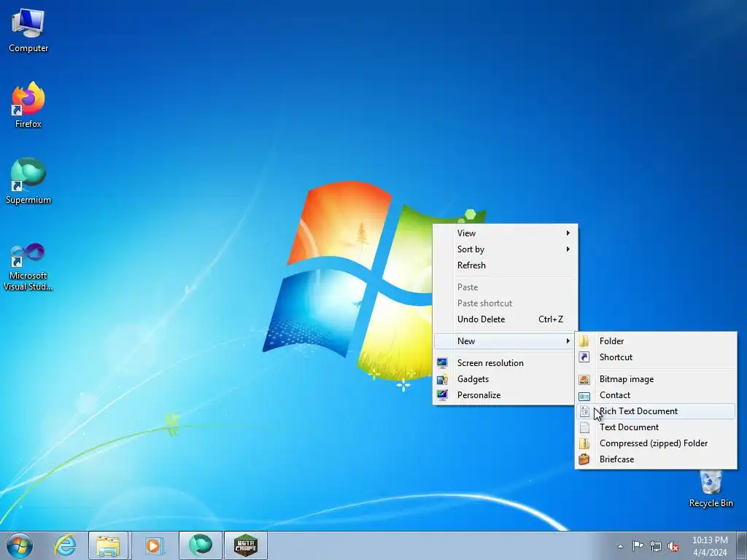Open the New submenu entry
The height and width of the screenshot is (560, 747).
pos(505,341)
